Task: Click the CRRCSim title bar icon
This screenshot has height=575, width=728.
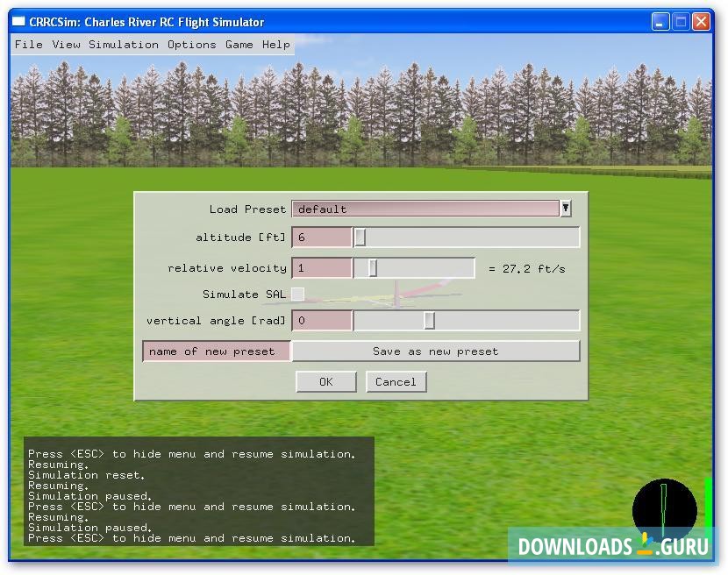Action: [x=18, y=21]
